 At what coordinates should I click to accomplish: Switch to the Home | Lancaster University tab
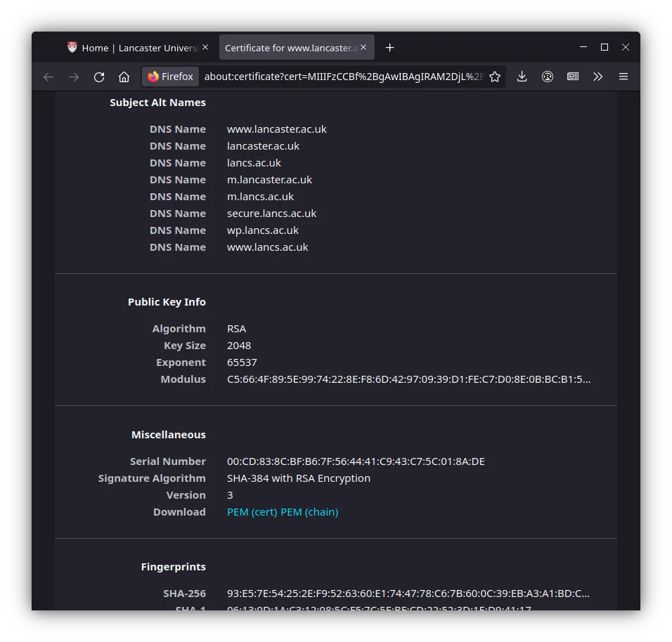point(134,48)
